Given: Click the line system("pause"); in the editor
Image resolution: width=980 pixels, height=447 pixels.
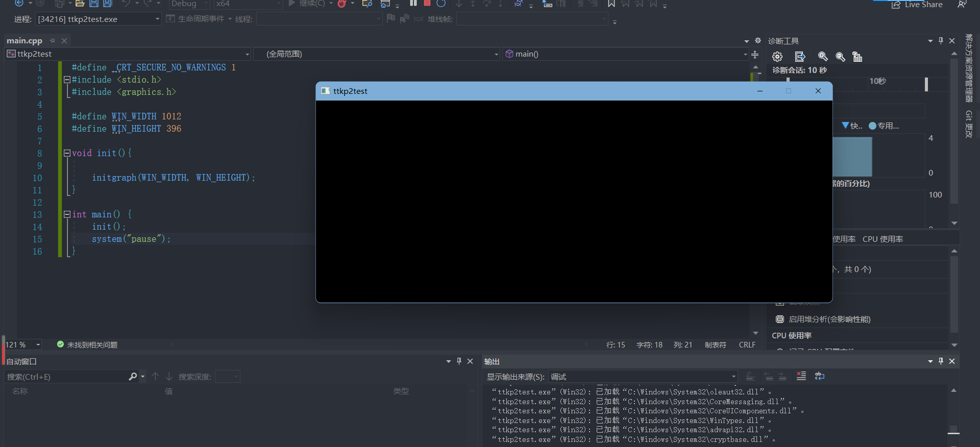Looking at the screenshot, I should 131,239.
